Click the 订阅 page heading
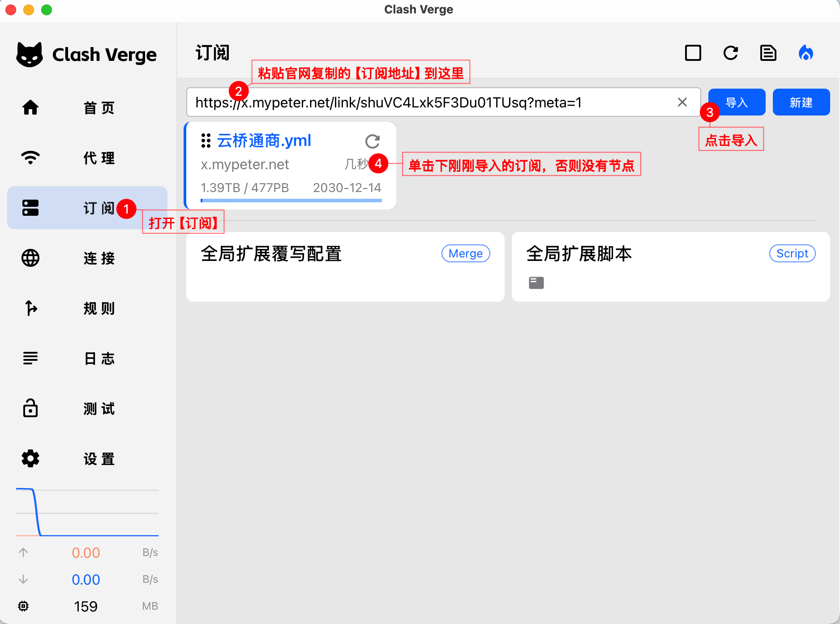Viewport: 840px width, 624px height. click(x=213, y=53)
